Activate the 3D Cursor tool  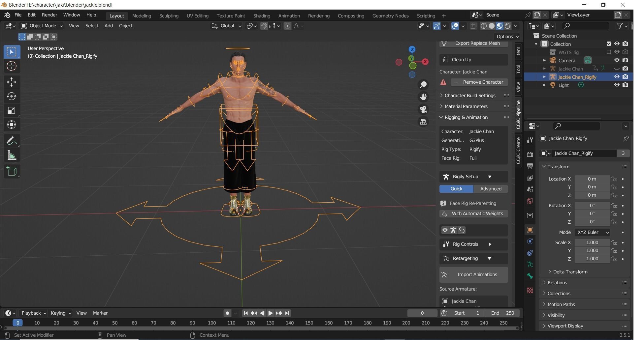pos(12,66)
